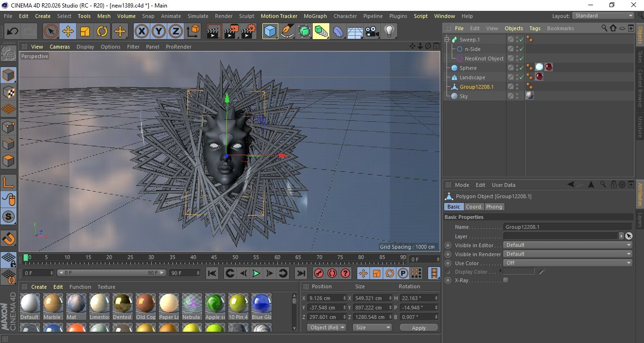Open the User Data menu in Attribute Manager
Viewport: 644px width, 343px height.
coord(504,185)
